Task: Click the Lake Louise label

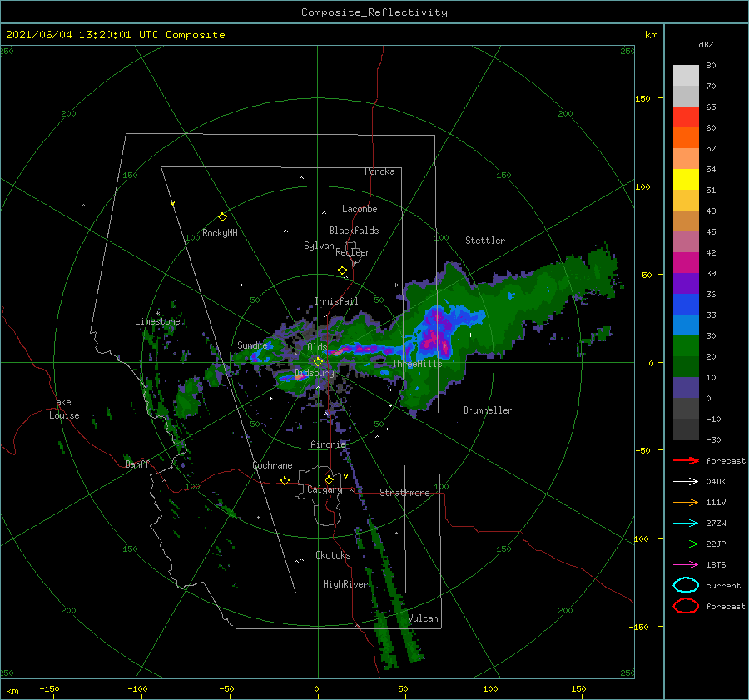Action: 65,409
